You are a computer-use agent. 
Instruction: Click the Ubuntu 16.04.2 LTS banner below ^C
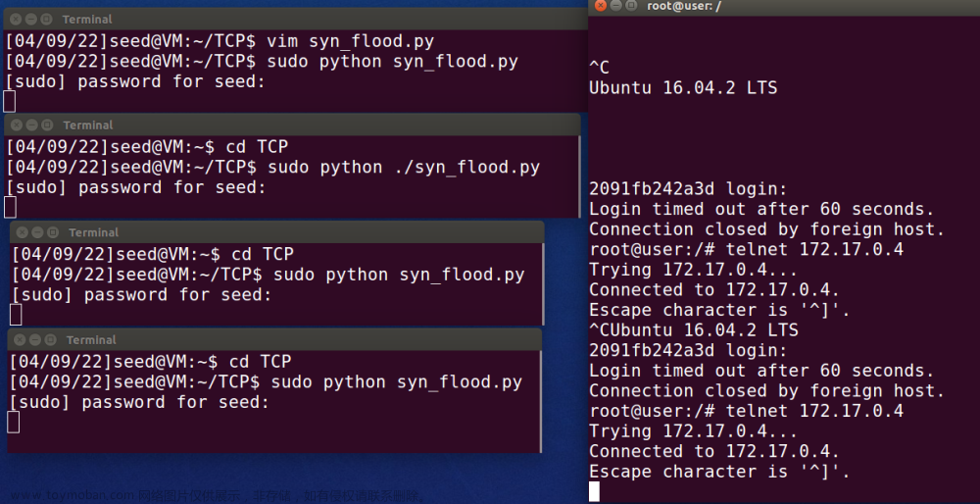683,87
